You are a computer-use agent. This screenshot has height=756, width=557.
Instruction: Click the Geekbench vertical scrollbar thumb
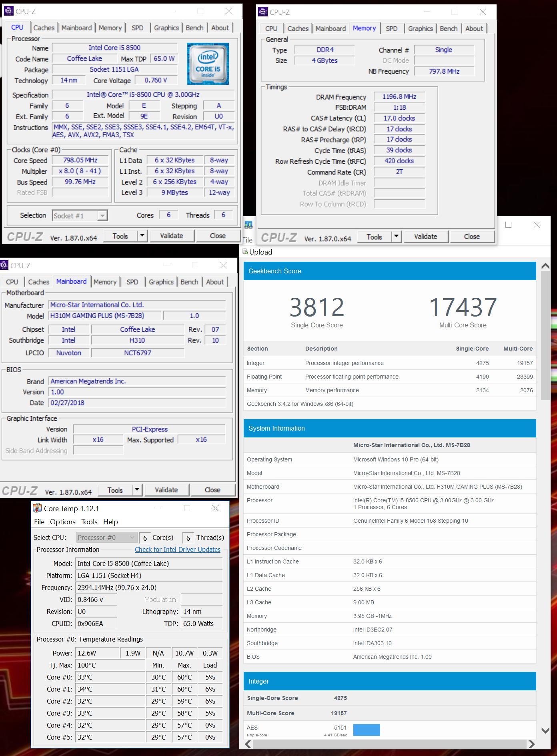click(x=545, y=335)
